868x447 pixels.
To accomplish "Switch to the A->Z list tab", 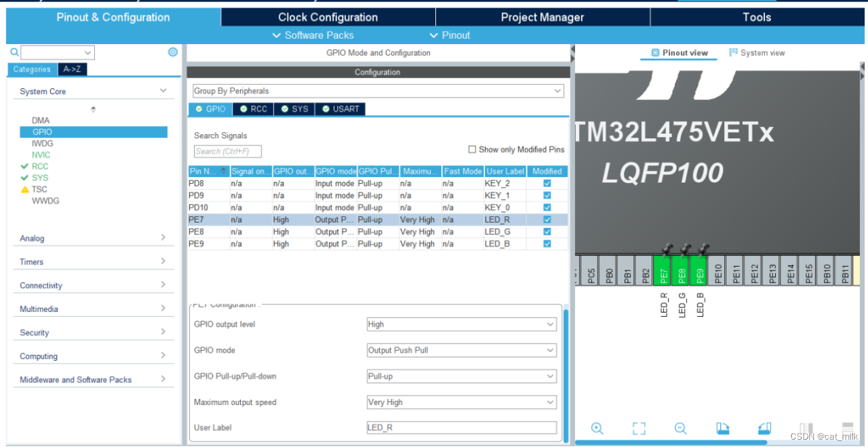I will [x=72, y=69].
